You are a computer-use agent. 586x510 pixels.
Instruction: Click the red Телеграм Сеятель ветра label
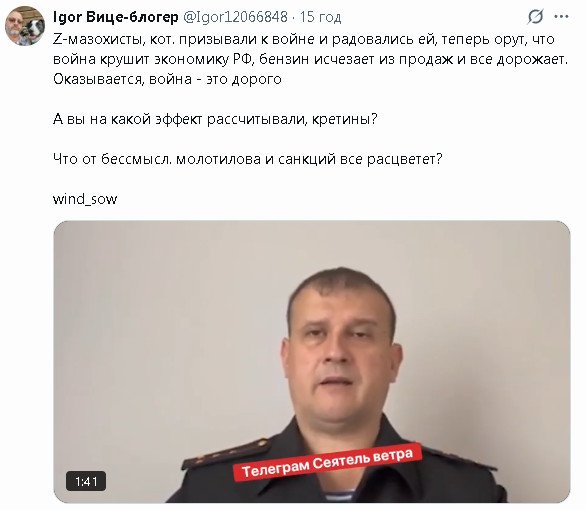coord(328,463)
